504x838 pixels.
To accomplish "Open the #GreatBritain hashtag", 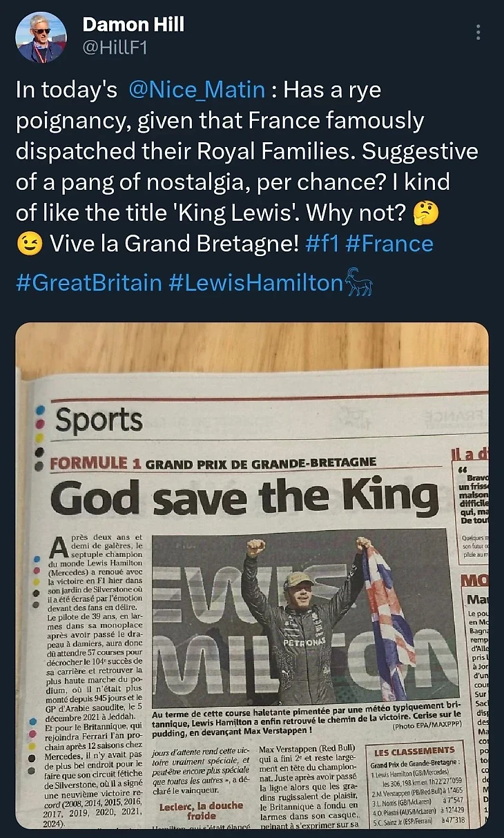I will pyautogui.click(x=88, y=282).
